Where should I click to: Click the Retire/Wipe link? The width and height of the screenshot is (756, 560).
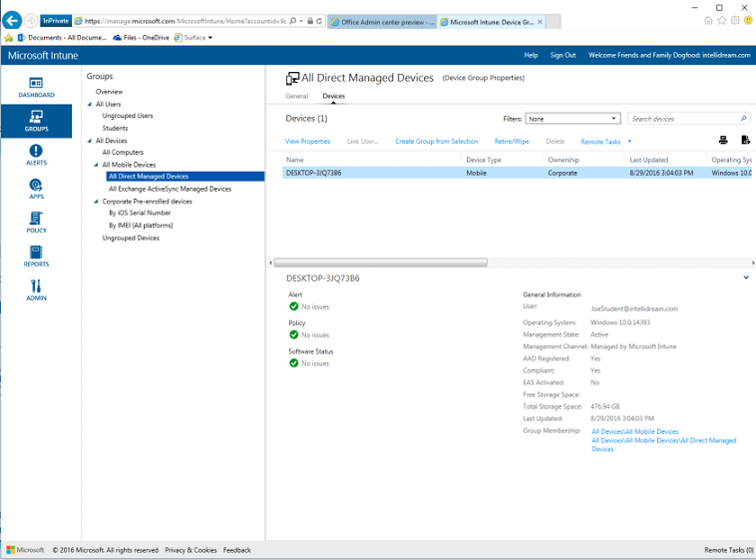(x=511, y=142)
